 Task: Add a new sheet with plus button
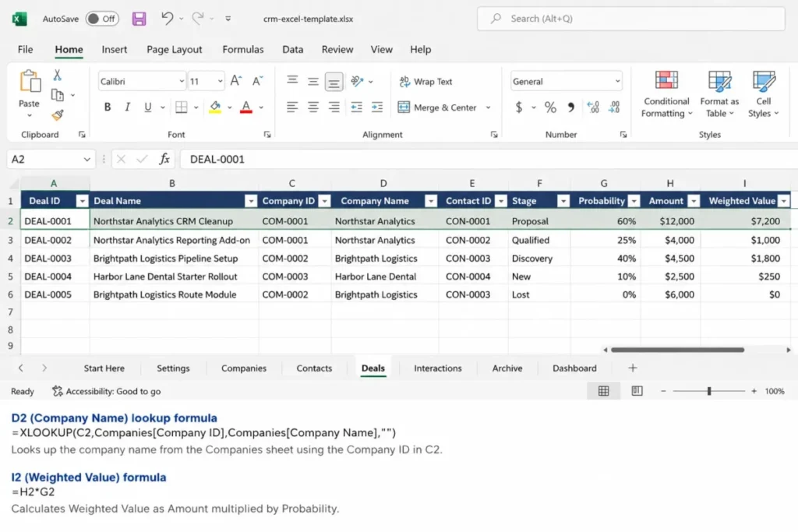pyautogui.click(x=633, y=368)
